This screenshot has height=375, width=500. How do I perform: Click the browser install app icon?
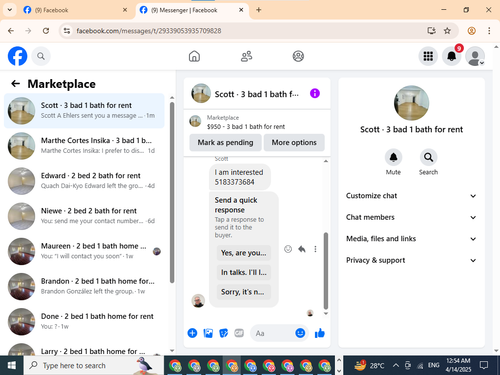pos(432,31)
